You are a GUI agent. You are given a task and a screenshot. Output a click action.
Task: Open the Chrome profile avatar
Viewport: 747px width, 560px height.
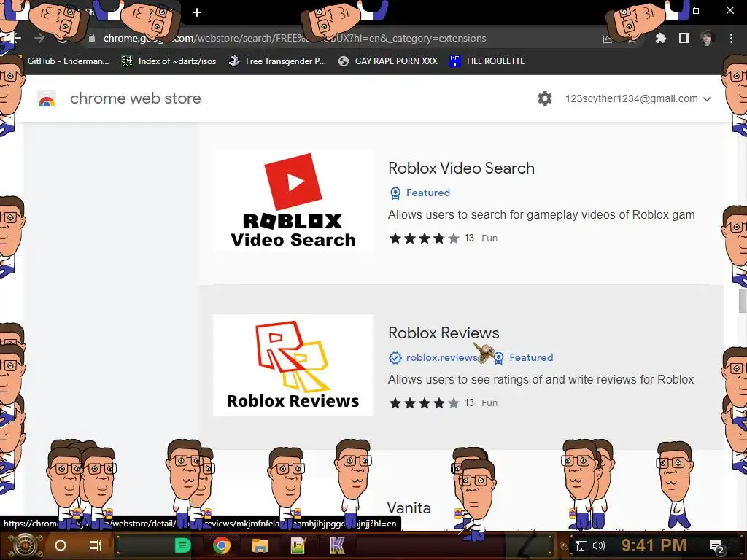tap(708, 38)
